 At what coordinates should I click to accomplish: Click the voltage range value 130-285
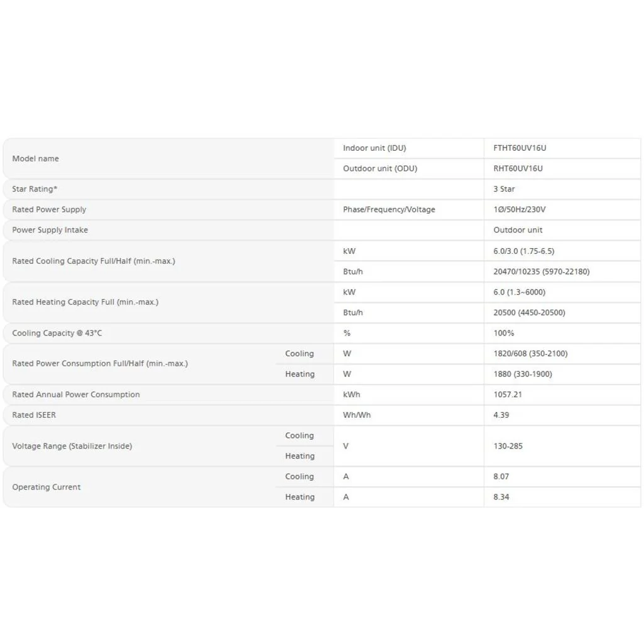pyautogui.click(x=508, y=446)
